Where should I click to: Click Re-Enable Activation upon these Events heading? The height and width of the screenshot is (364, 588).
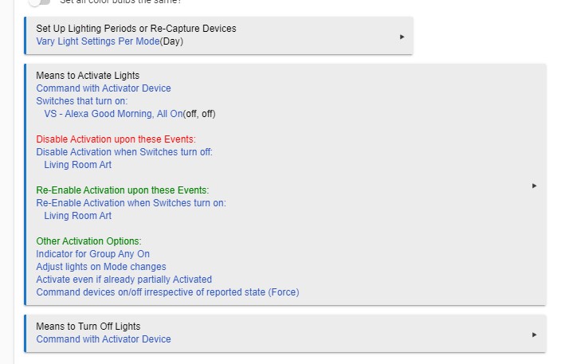[123, 190]
